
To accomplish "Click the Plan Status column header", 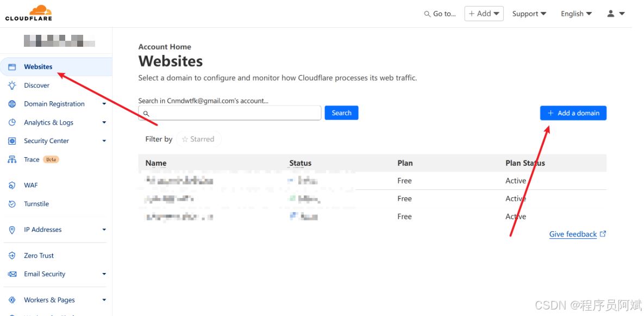I will click(x=526, y=163).
